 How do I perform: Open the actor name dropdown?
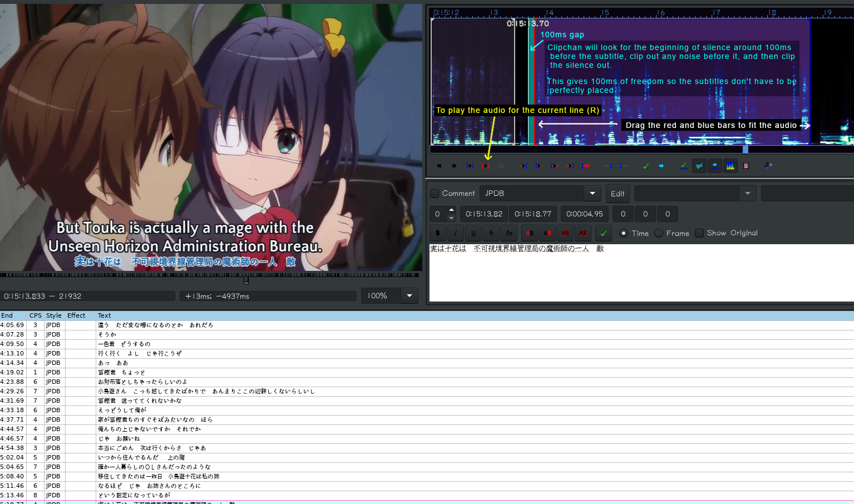click(747, 194)
